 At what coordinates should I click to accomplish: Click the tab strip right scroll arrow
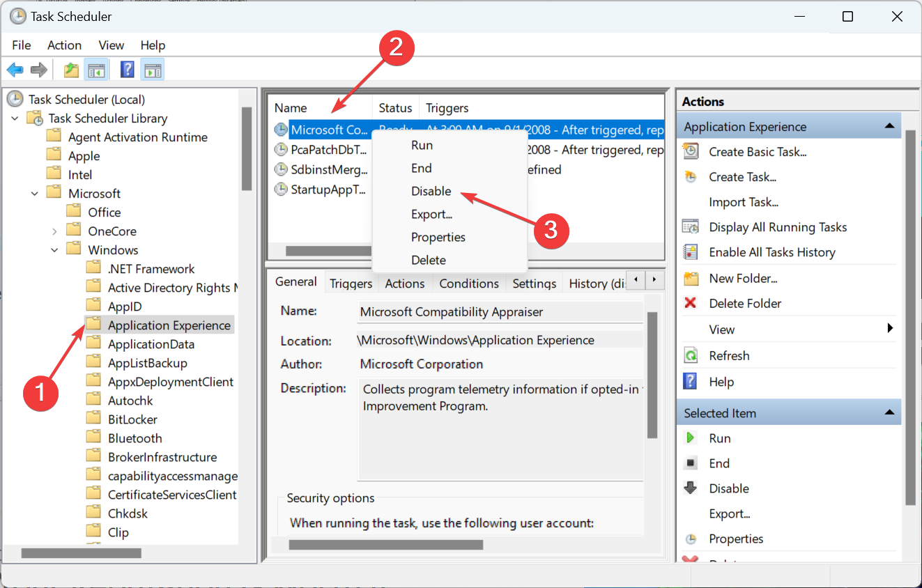tap(654, 280)
